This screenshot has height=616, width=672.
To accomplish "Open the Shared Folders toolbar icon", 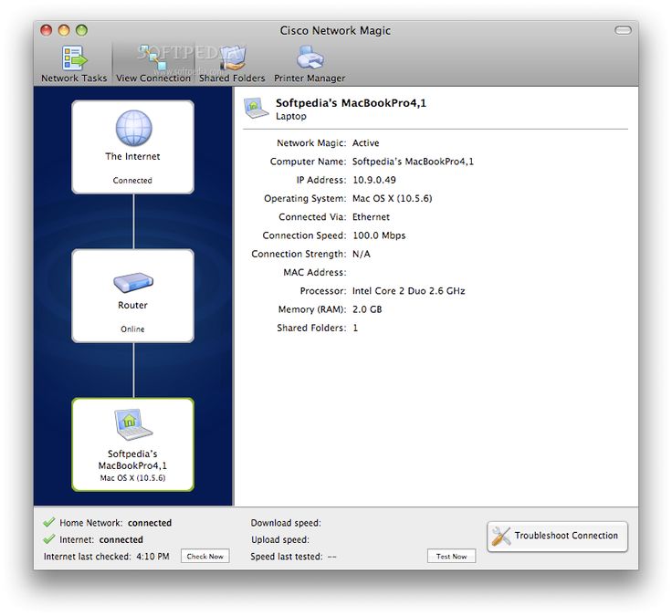I will (232, 58).
